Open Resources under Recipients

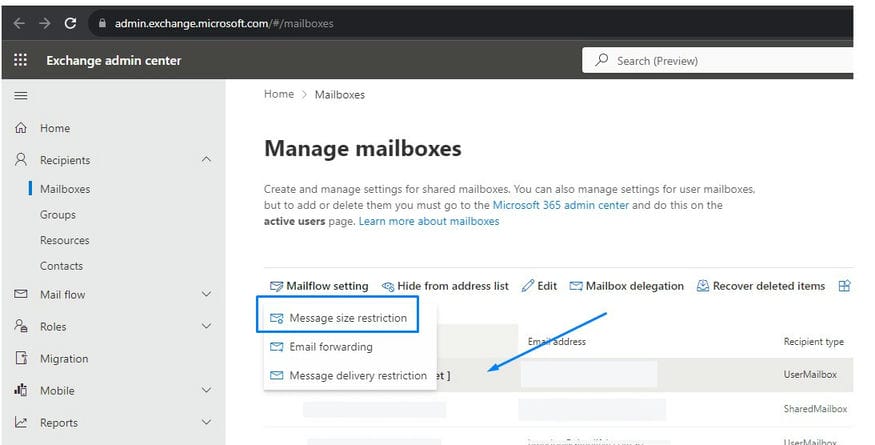64,240
